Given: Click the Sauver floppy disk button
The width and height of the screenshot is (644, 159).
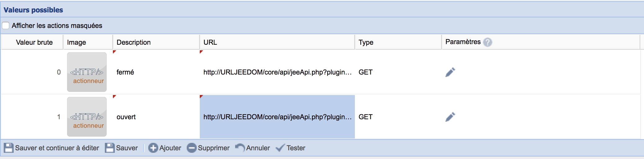Looking at the screenshot, I should pyautogui.click(x=121, y=148).
